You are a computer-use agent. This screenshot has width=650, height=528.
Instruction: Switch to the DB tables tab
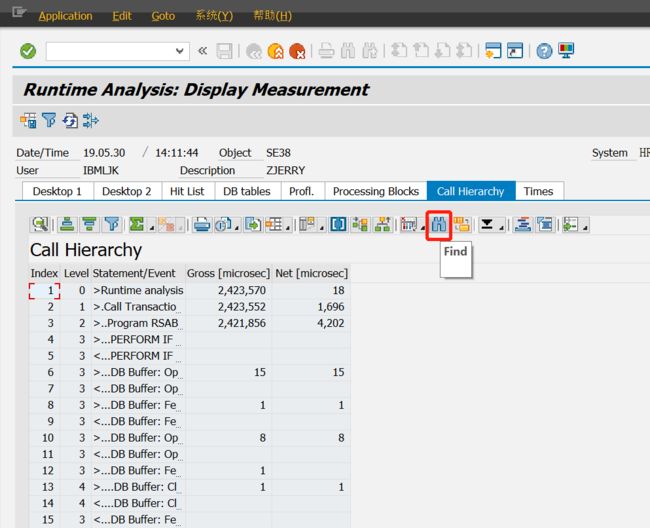(x=247, y=191)
